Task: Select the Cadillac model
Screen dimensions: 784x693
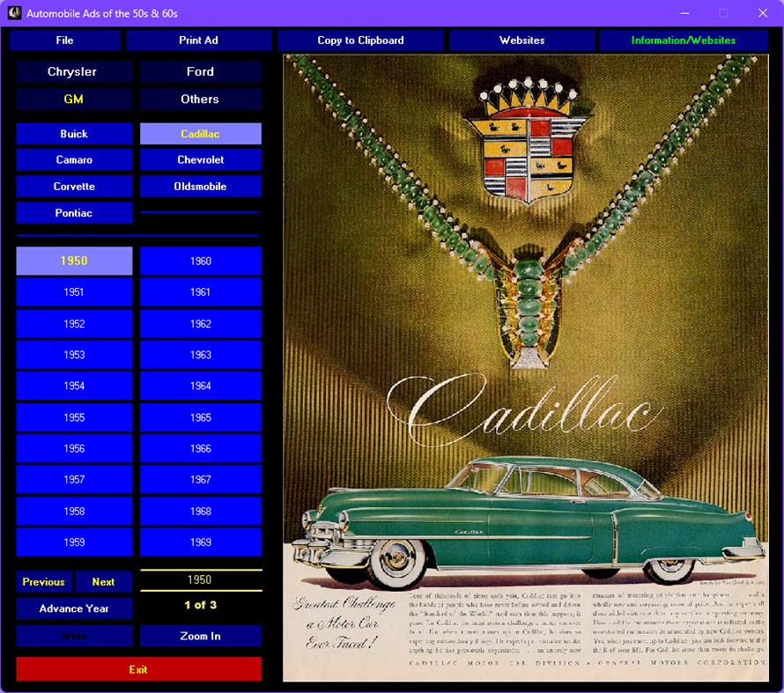Action: coord(200,133)
